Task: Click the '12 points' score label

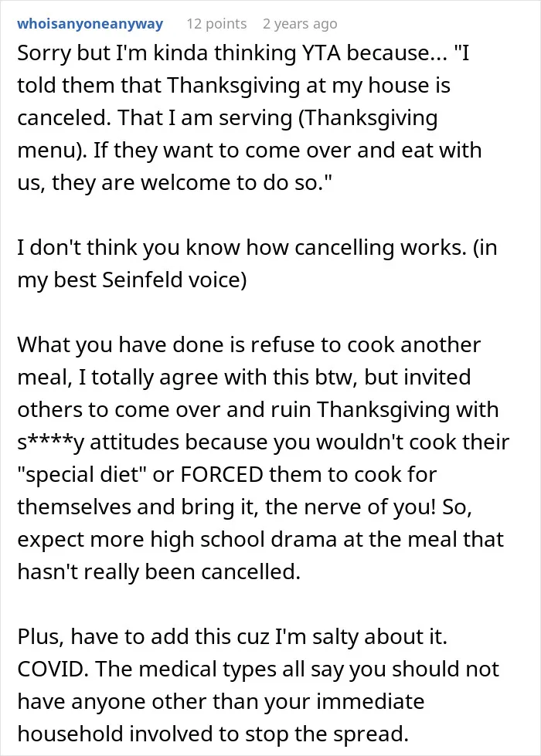Action: [x=216, y=24]
